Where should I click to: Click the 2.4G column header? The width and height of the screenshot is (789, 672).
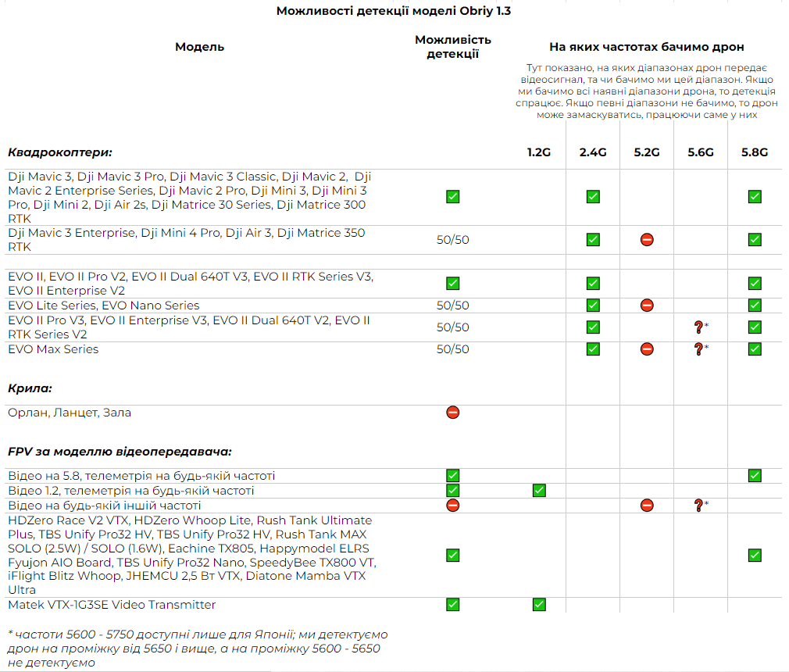point(593,152)
